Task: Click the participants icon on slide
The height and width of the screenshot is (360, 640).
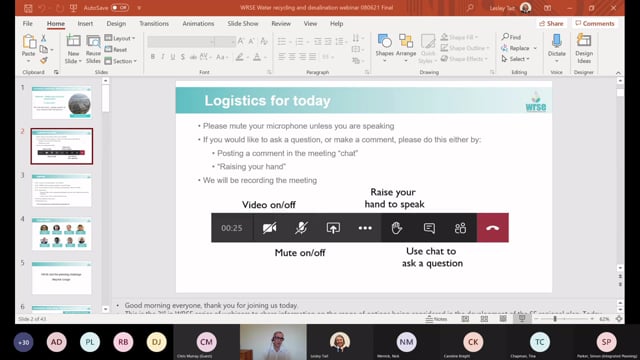Action: point(460,228)
